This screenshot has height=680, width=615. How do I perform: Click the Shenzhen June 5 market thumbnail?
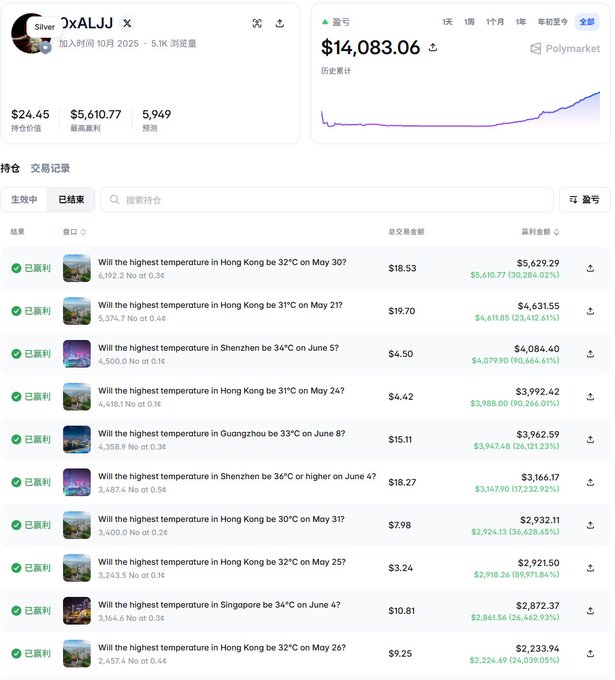pyautogui.click(x=77, y=354)
